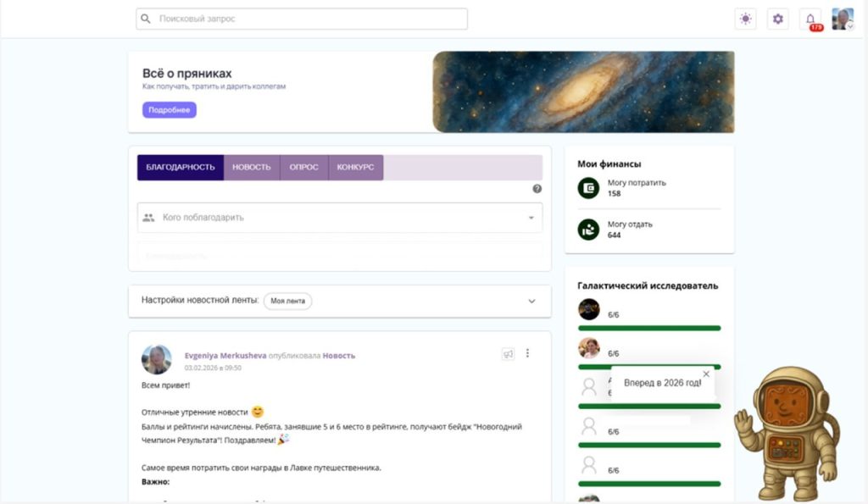This screenshot has height=504, width=868.
Task: Expand the Кого поблагодарить dropdown arrow
Action: 531,218
